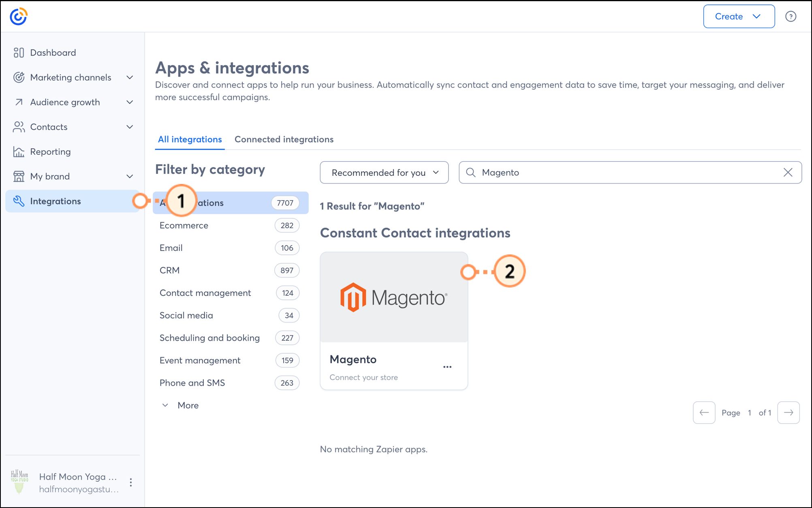
Task: Click the 1 Result for Magento text
Action: (x=372, y=206)
